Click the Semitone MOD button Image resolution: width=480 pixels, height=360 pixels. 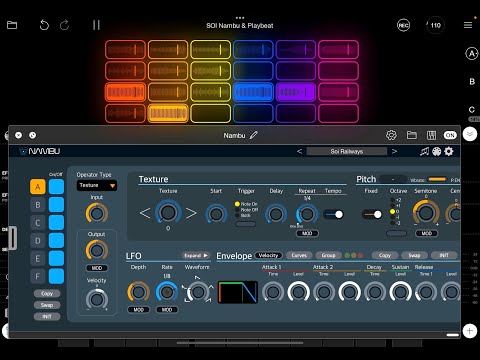pyautogui.click(x=427, y=234)
